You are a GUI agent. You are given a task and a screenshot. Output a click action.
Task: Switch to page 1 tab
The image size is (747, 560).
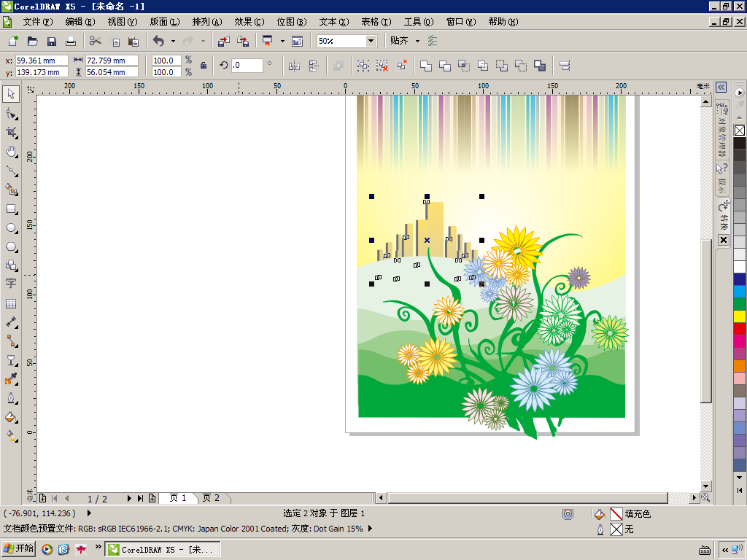click(178, 498)
